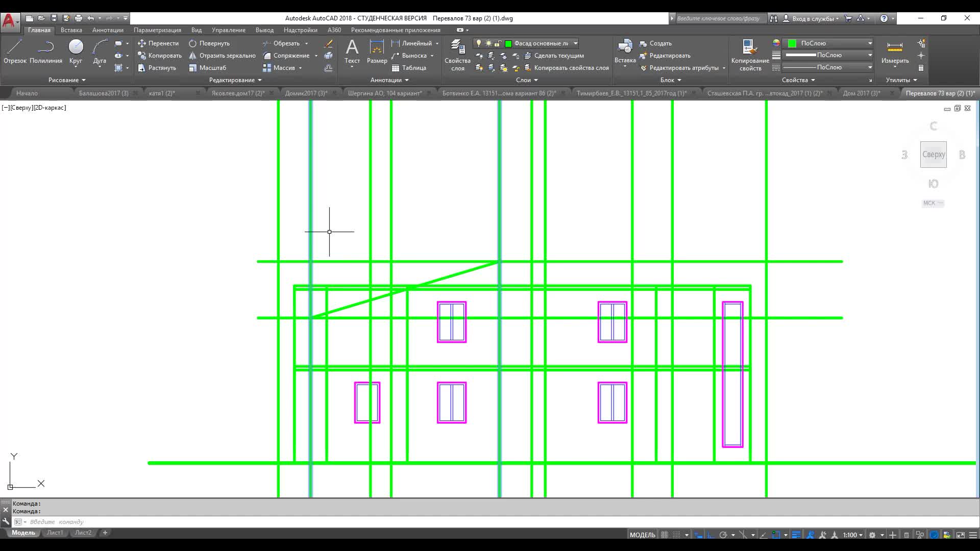
Task: Click Вход в службы sign-in button
Action: point(811,18)
